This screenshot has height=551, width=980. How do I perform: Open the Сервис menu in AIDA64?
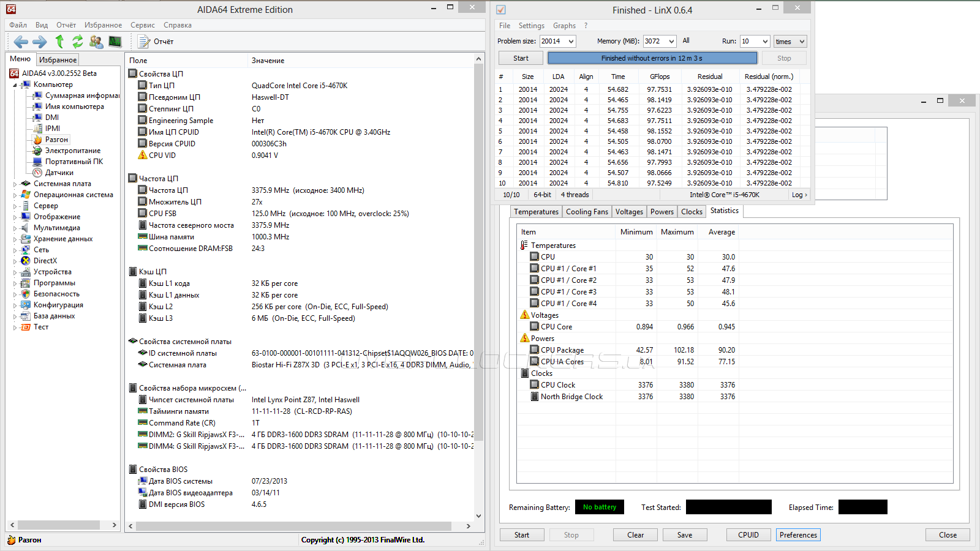click(x=142, y=25)
